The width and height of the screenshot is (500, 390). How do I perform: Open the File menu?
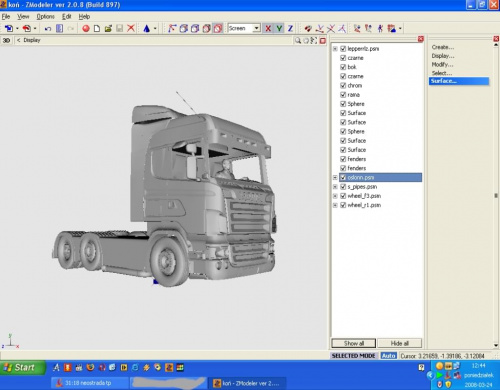click(x=6, y=17)
